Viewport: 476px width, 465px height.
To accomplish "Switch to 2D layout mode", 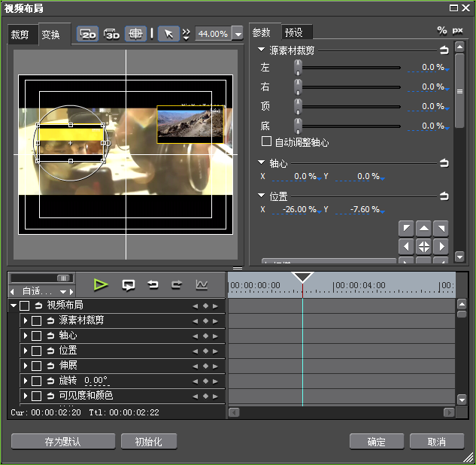I will (x=88, y=34).
